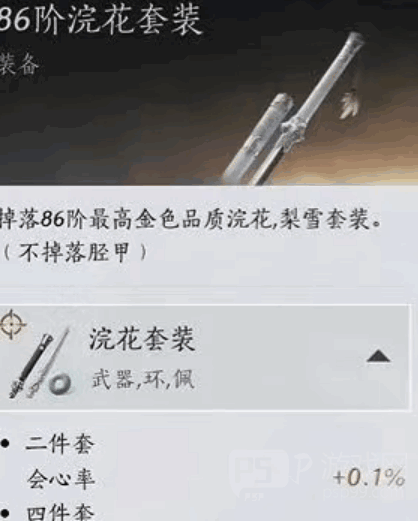This screenshot has width=418, height=521.
Task: Click the 掉落86阶最高金色品质 description line
Action: [x=191, y=219]
